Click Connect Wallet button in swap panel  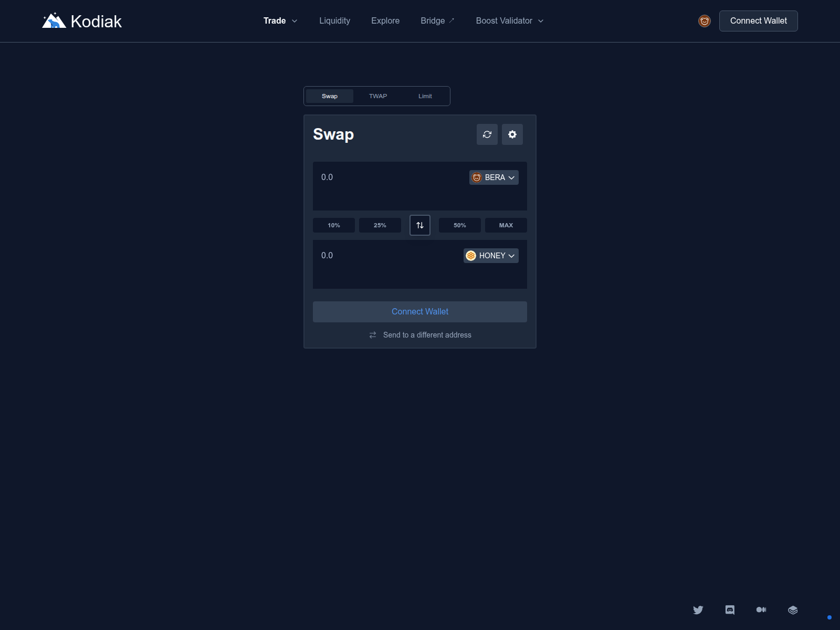pyautogui.click(x=419, y=312)
